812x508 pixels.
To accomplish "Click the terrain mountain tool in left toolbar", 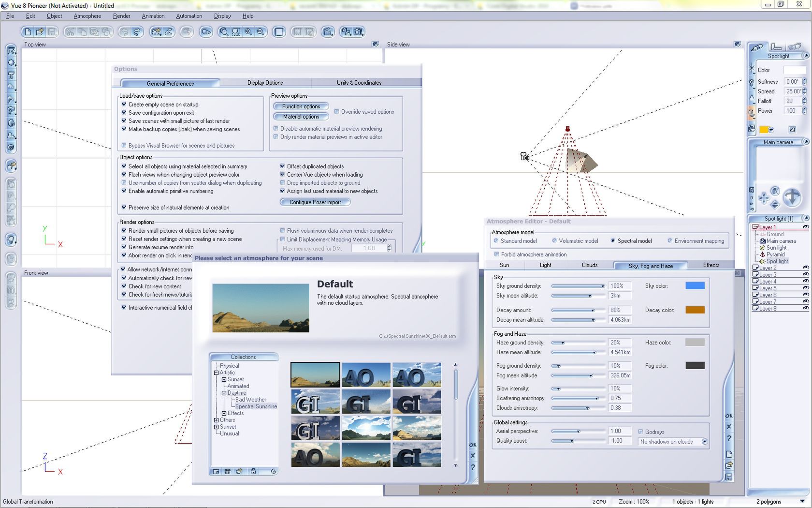I will (11, 87).
